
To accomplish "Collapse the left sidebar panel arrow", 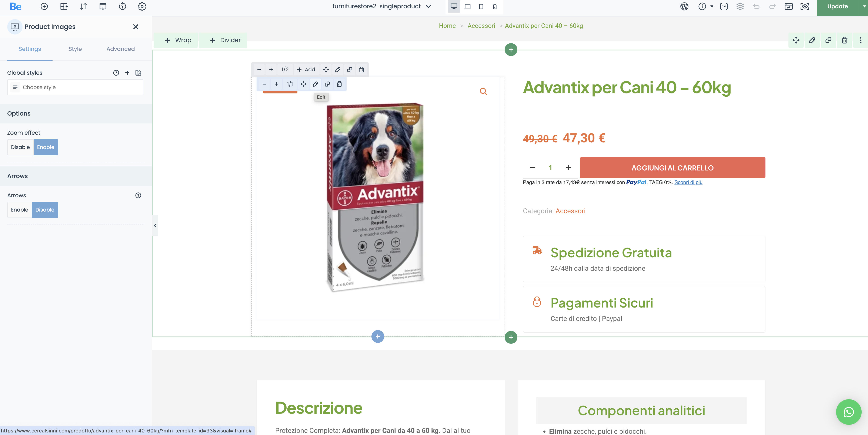I will (x=155, y=225).
